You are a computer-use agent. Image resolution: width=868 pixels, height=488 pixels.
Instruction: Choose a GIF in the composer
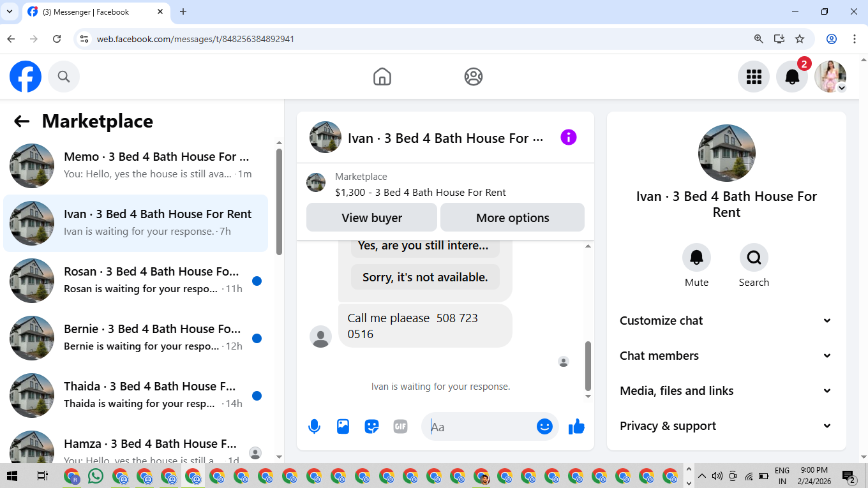[x=400, y=427]
